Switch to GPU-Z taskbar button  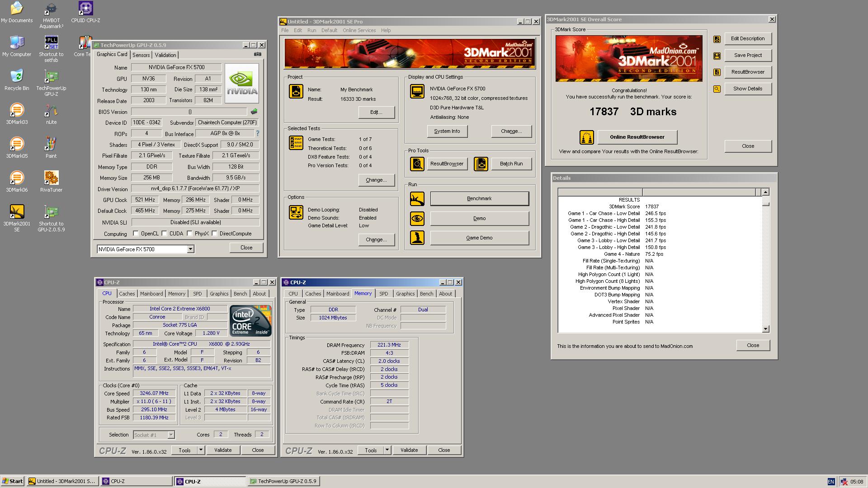[284, 481]
